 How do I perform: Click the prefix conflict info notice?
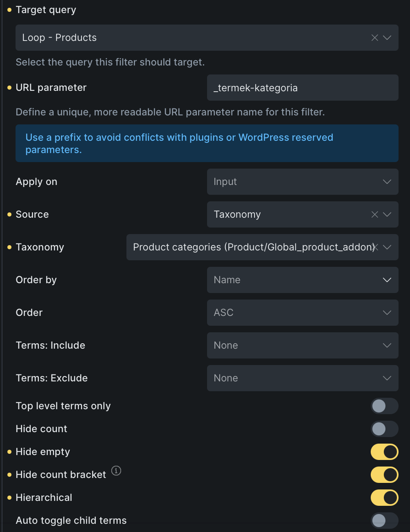click(207, 143)
